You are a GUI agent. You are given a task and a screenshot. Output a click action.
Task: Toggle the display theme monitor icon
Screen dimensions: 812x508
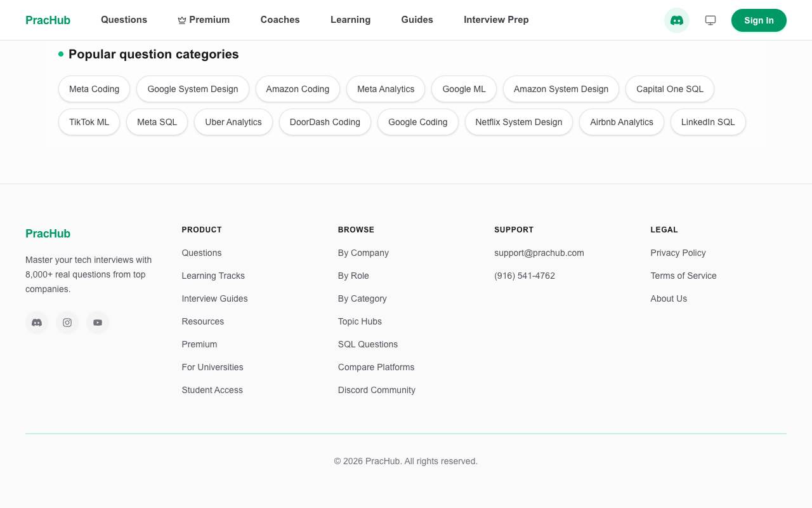pyautogui.click(x=710, y=20)
